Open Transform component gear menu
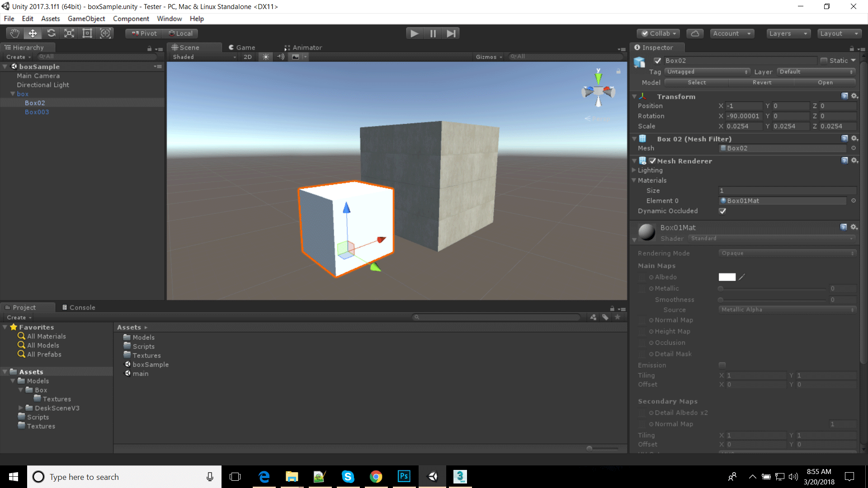 click(854, 96)
